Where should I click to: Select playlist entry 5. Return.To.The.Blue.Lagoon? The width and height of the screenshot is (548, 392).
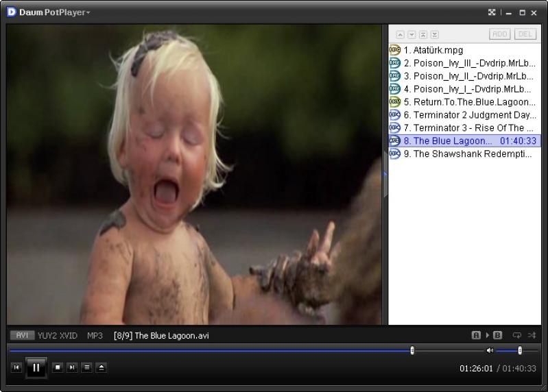tap(465, 101)
